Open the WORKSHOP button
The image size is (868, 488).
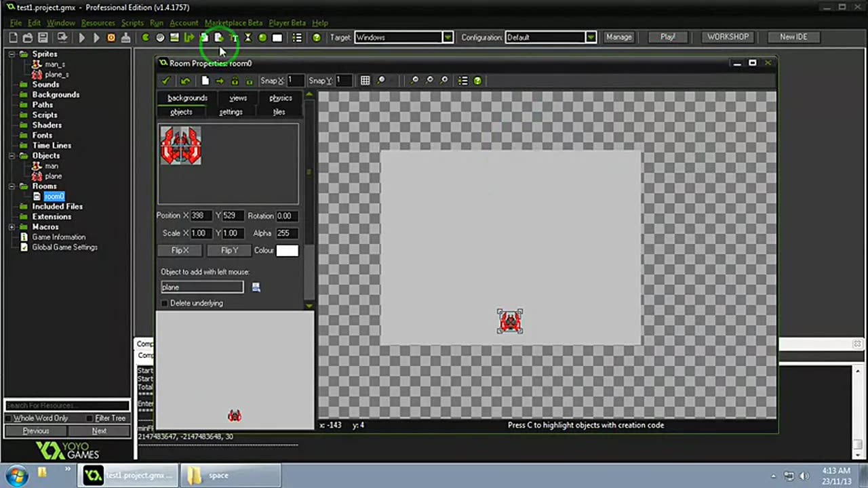coord(728,37)
